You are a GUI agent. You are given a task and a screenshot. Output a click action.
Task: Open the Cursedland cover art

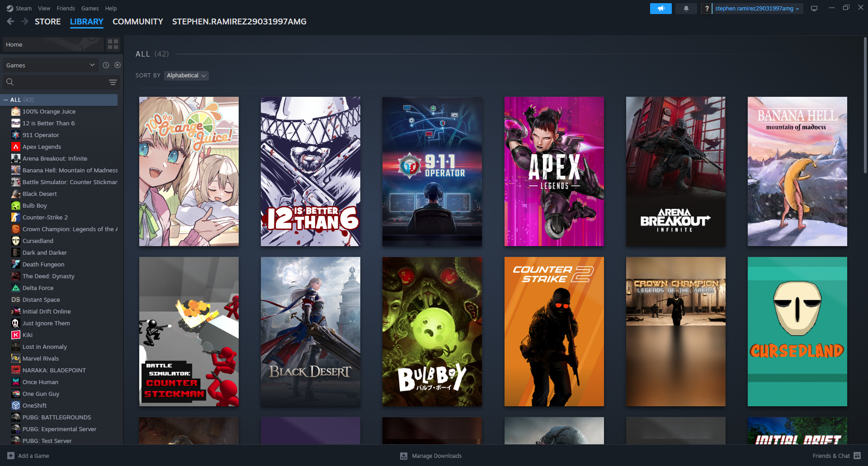point(797,332)
